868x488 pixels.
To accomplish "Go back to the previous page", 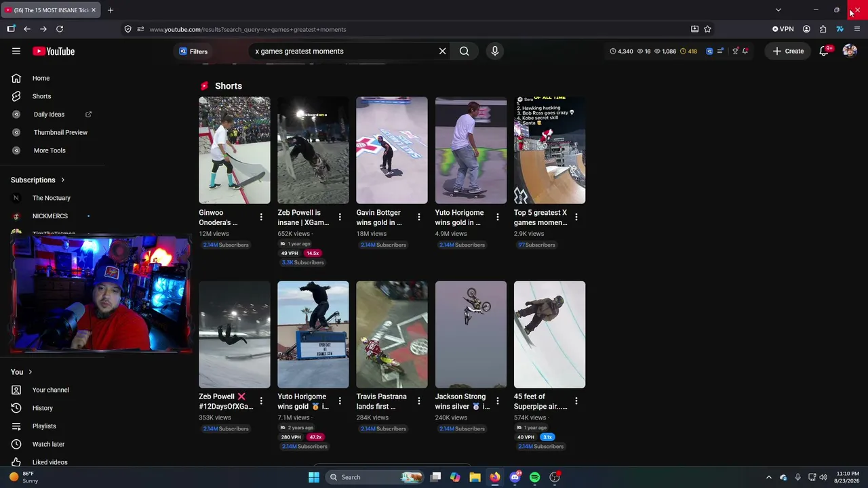I will point(27,29).
